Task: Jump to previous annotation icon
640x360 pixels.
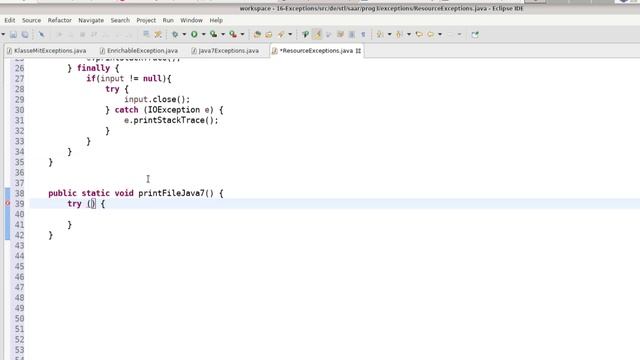Action: click(399, 35)
